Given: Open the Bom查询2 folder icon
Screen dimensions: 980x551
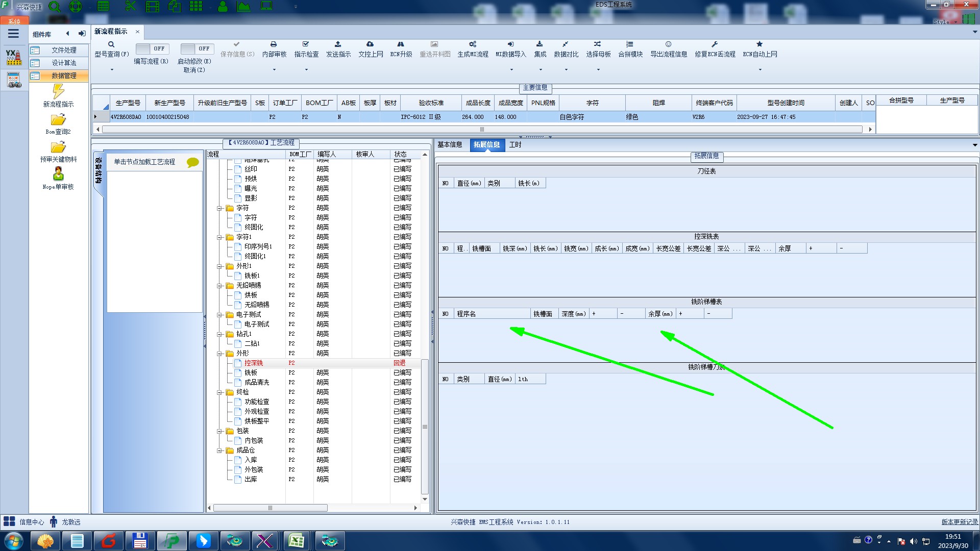Looking at the screenshot, I should point(58,120).
